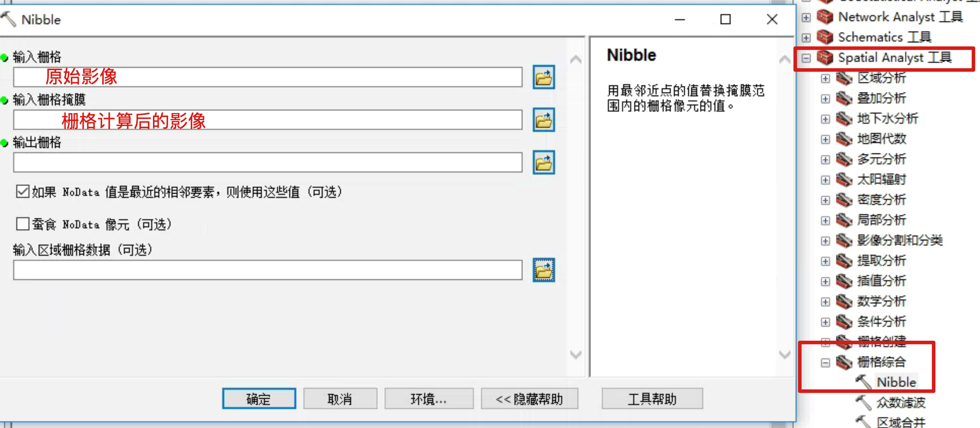Image resolution: width=980 pixels, height=428 pixels.
Task: Collapse the Spatial Analyst 工具 node
Action: click(x=806, y=58)
